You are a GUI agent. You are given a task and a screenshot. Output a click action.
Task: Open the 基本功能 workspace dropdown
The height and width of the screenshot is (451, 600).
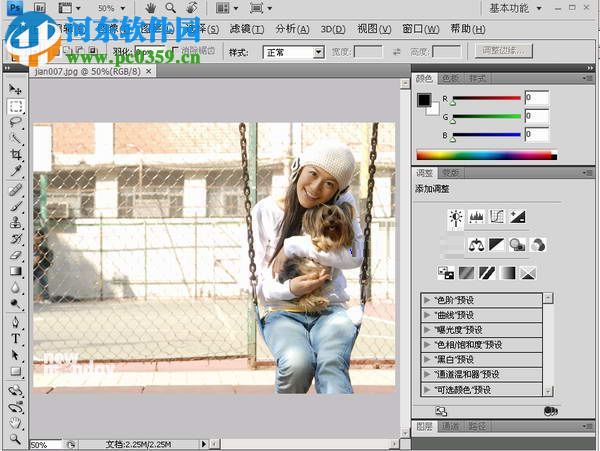[515, 8]
